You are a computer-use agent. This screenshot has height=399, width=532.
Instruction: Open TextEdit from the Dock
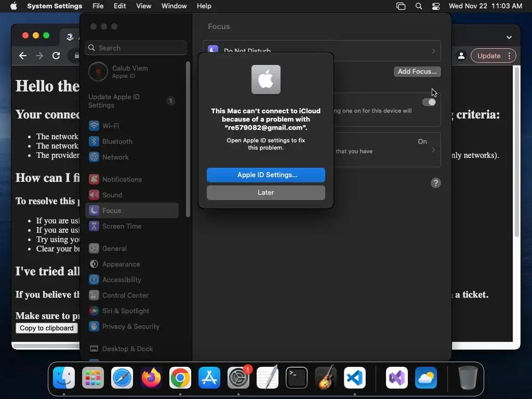tap(268, 378)
